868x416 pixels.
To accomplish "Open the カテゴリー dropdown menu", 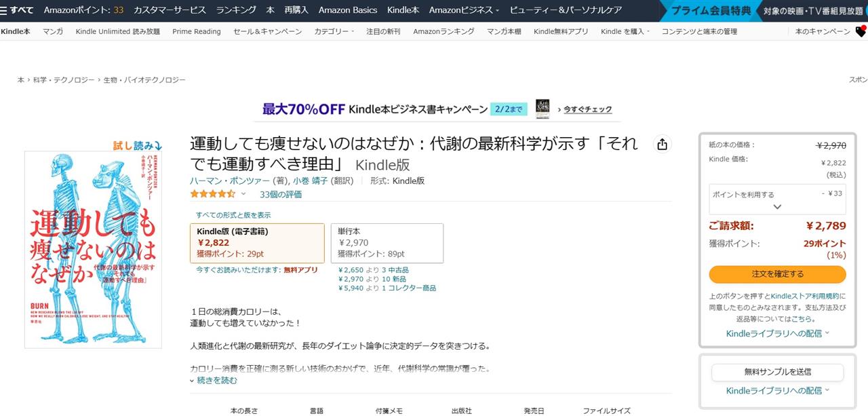I will click(334, 32).
